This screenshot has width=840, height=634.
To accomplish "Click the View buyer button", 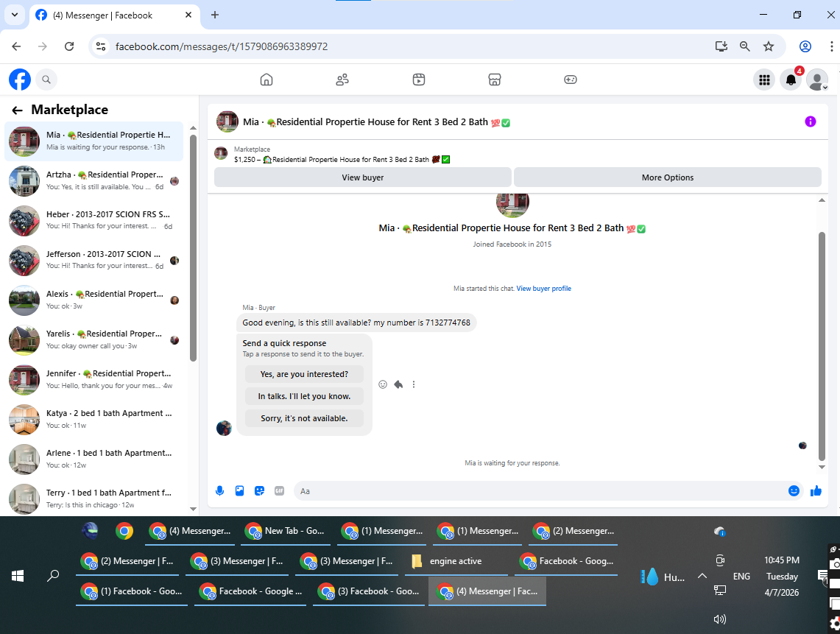I will coord(363,177).
